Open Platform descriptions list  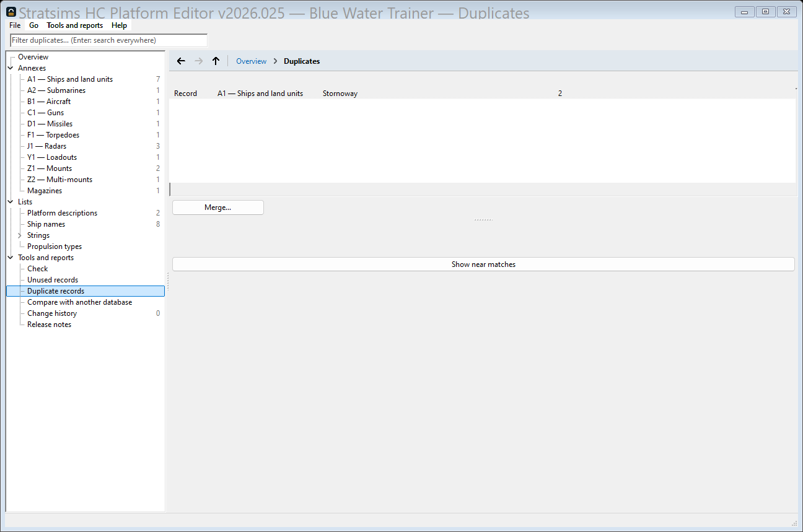(x=62, y=213)
